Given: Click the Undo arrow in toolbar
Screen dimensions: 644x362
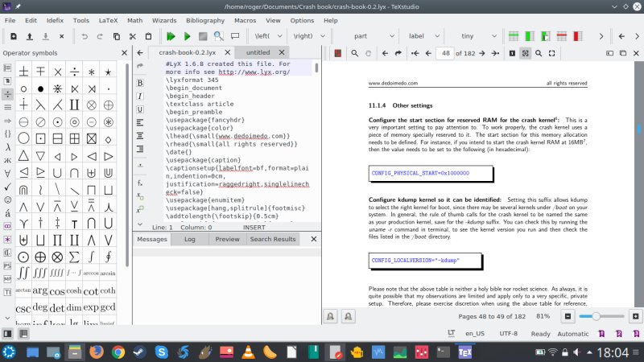Looking at the screenshot, I should [85, 36].
